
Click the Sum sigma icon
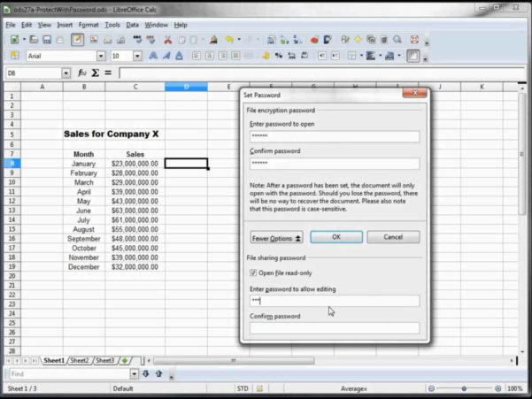[96, 73]
